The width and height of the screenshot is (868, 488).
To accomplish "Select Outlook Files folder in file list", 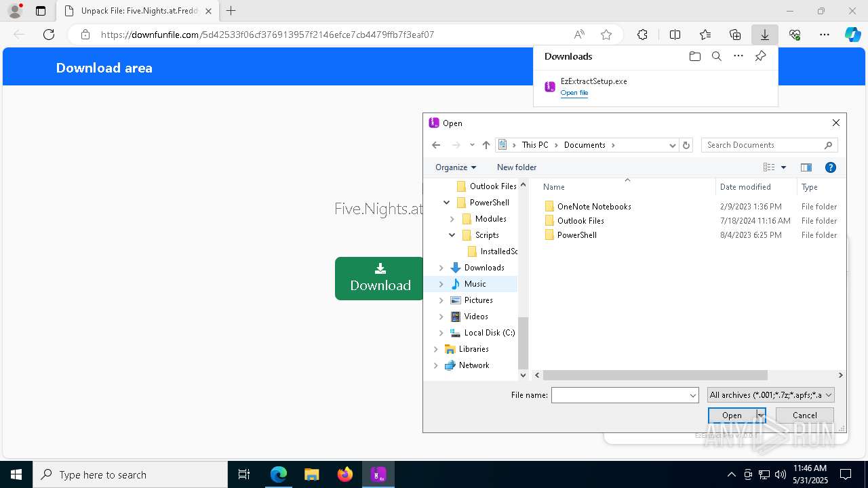I will point(580,221).
